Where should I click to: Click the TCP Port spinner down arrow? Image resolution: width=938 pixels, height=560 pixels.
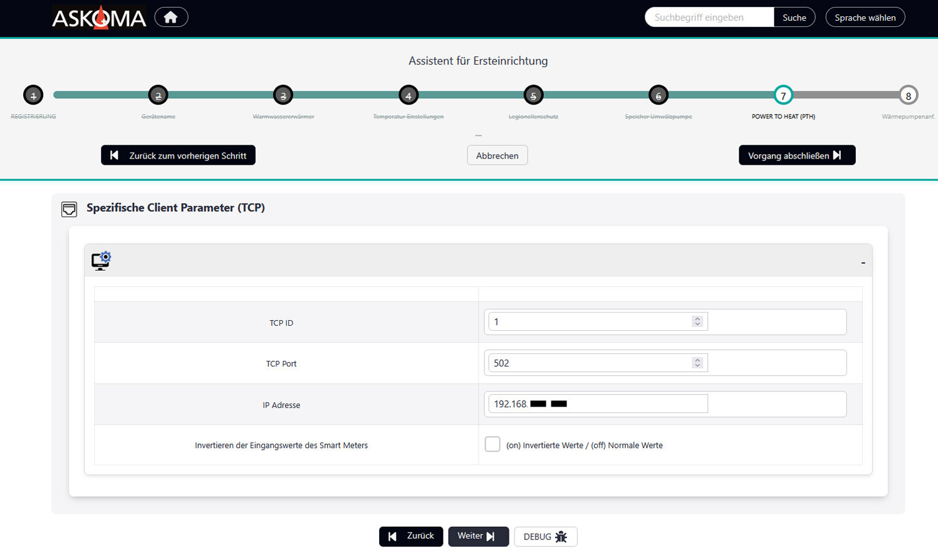pos(697,366)
